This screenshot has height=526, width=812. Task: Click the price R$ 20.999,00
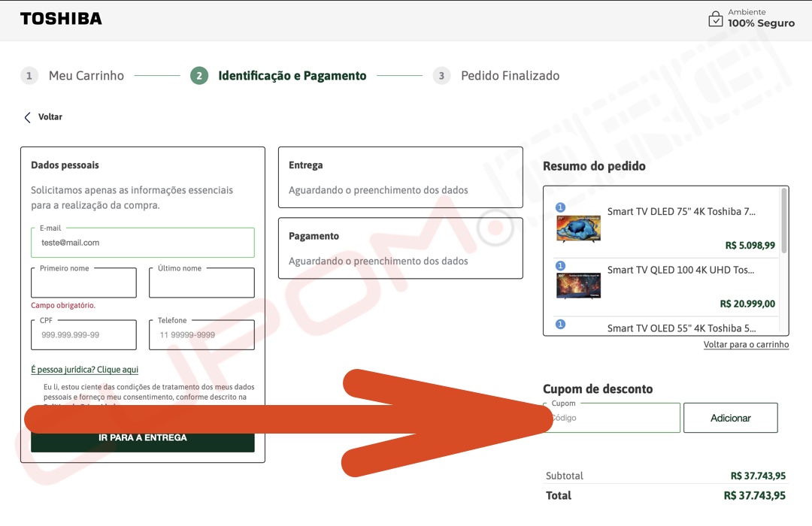click(747, 304)
